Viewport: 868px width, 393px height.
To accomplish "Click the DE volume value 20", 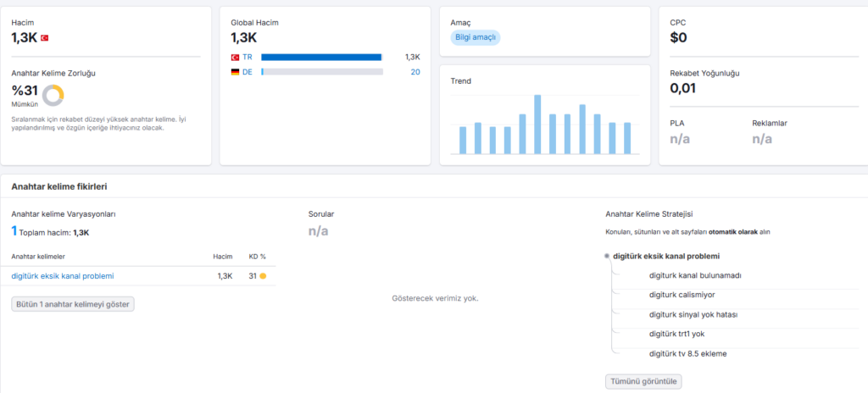I will [x=415, y=72].
